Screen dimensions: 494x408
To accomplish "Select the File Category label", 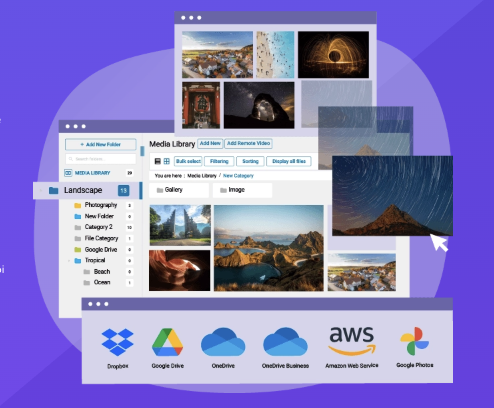I will point(101,238).
